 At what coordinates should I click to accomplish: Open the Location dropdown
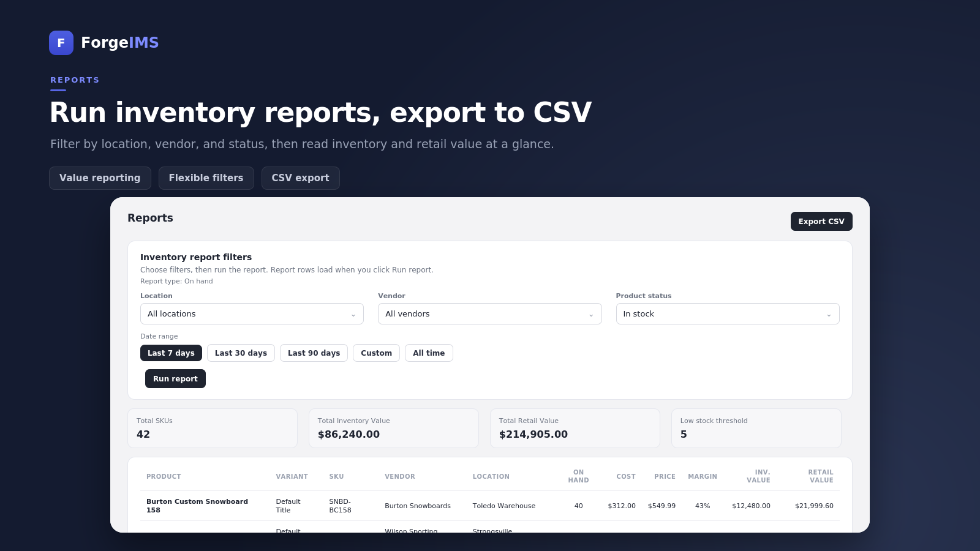pyautogui.click(x=252, y=314)
